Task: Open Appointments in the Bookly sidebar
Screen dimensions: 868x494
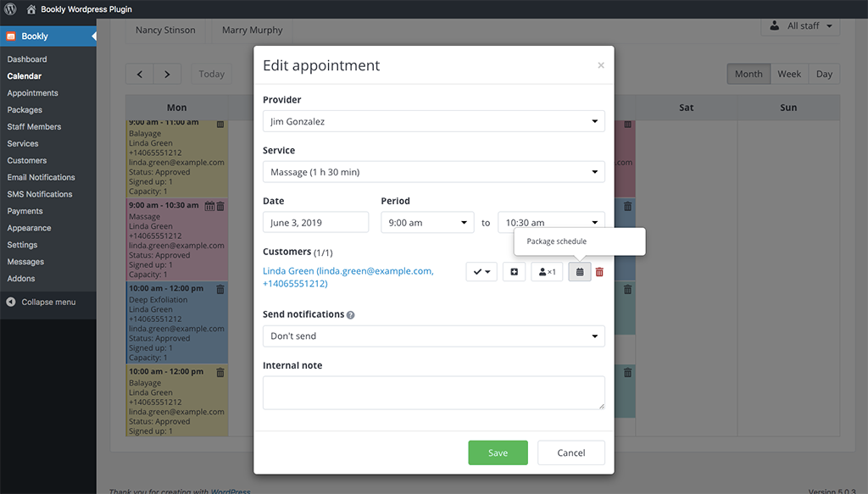Action: click(33, 93)
